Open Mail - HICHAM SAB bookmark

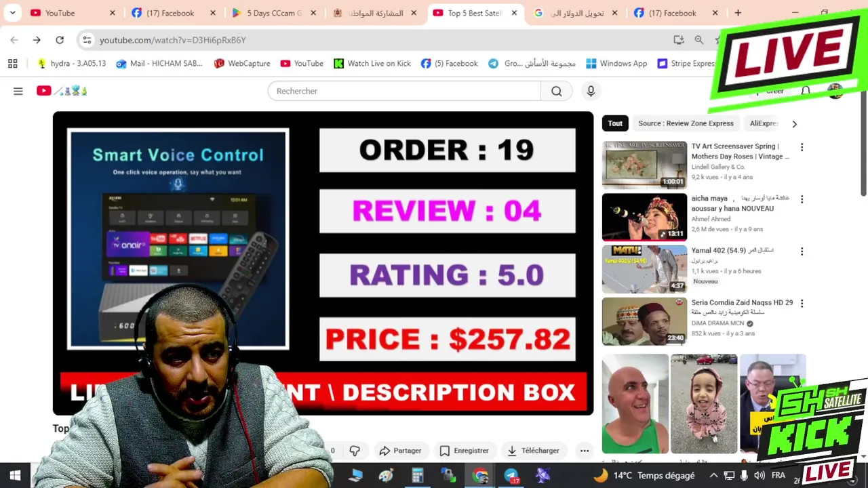click(x=159, y=63)
